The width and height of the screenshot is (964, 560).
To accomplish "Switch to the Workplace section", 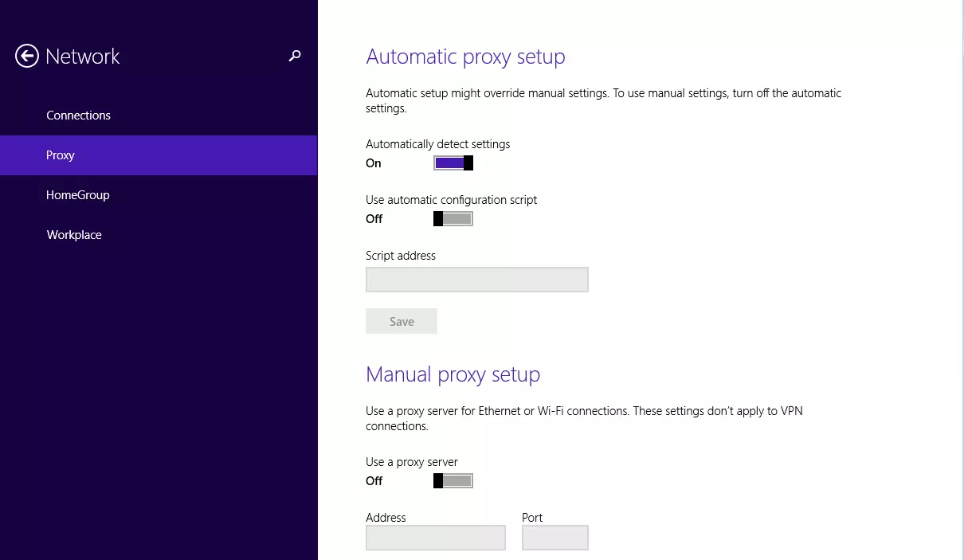I will click(x=74, y=235).
